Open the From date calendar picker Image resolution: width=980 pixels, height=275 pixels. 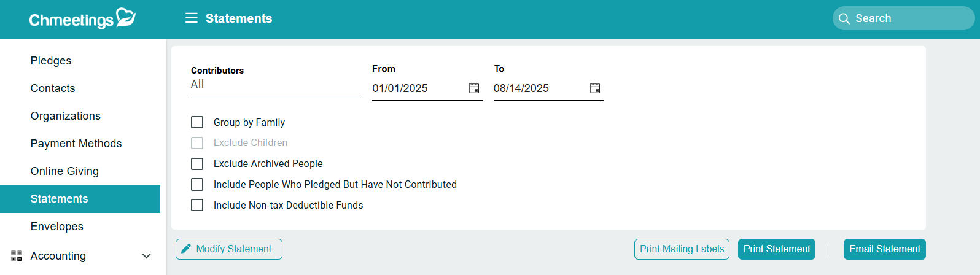[474, 88]
